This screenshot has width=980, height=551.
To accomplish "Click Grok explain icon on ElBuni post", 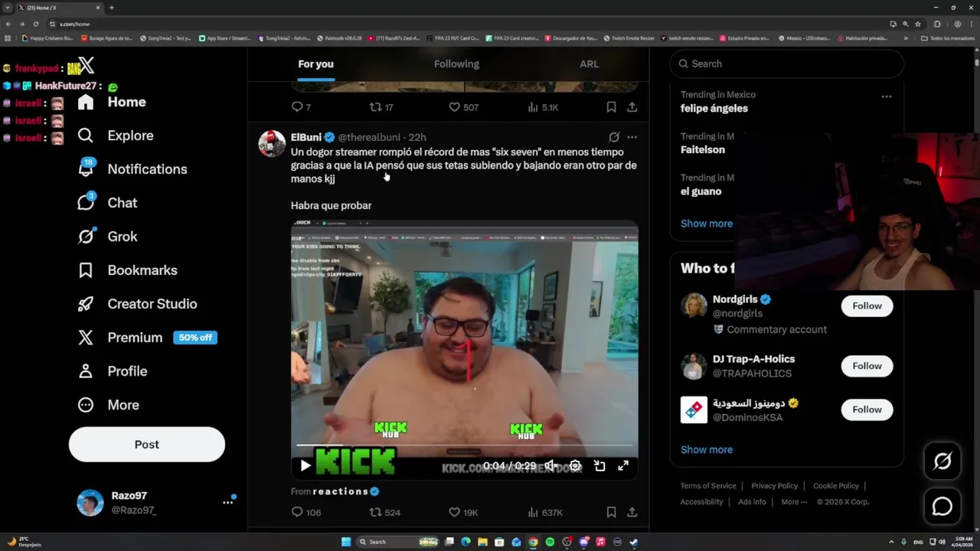I will coord(614,137).
